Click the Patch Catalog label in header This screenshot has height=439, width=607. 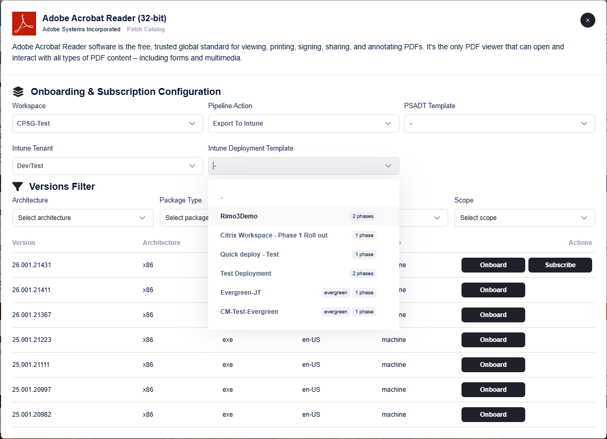click(x=146, y=29)
